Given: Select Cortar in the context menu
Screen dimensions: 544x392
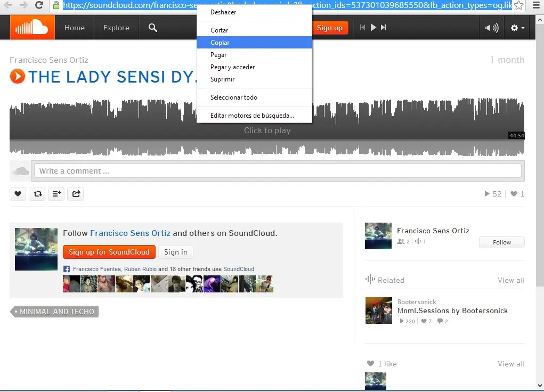Looking at the screenshot, I should [x=254, y=30].
